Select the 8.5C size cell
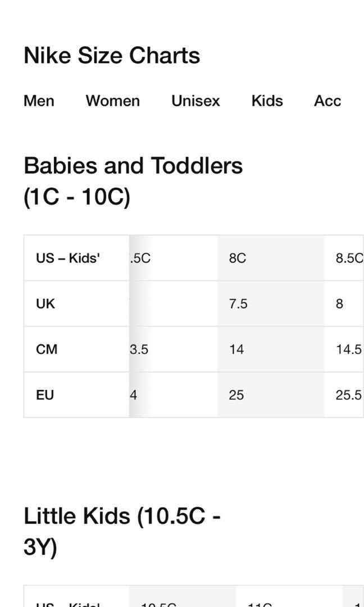Image resolution: width=364 pixels, height=607 pixels. coord(344,258)
